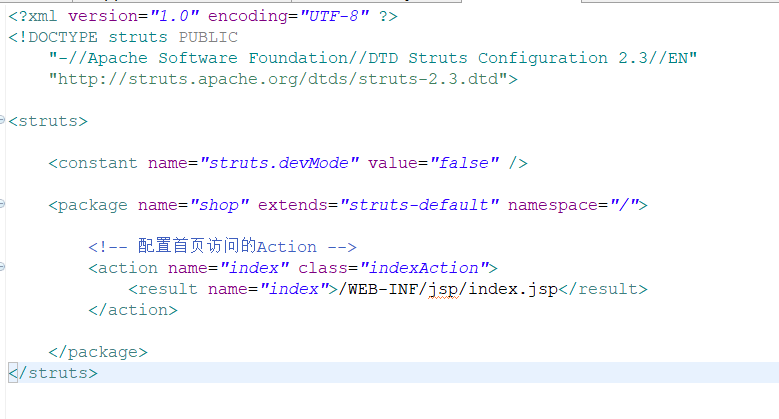The image size is (779, 419).
Task: Click the "struts-default" value
Action: coord(419,205)
